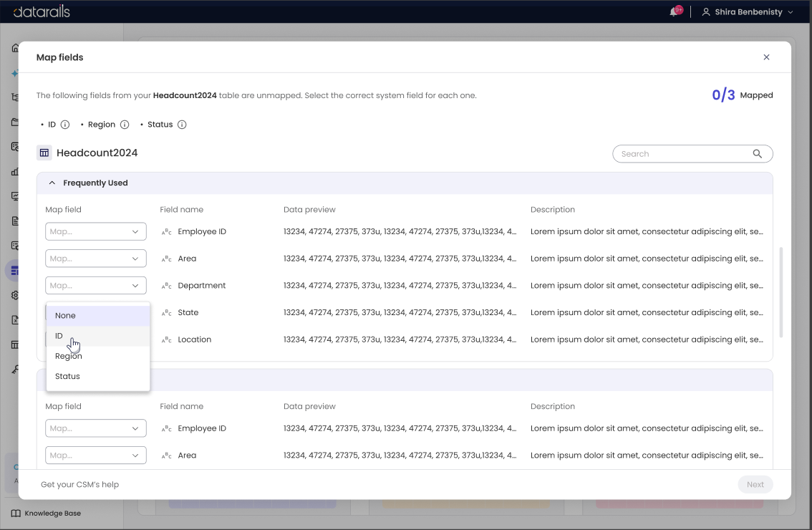Open the Map dropdown for Area
This screenshot has height=530, width=812.
[95, 258]
